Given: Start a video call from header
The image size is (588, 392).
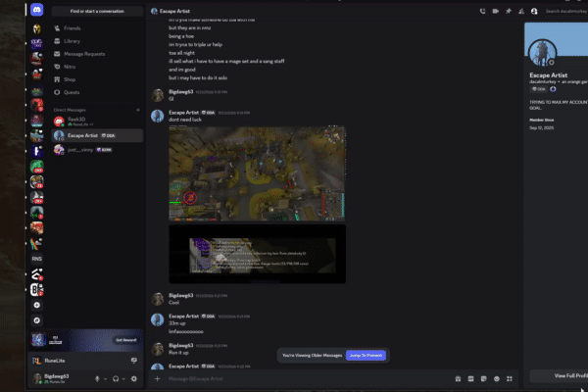Looking at the screenshot, I should pos(495,11).
